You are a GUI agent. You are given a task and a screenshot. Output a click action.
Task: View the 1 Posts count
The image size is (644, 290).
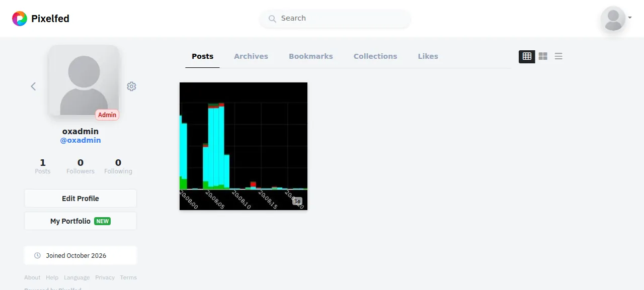click(x=43, y=166)
